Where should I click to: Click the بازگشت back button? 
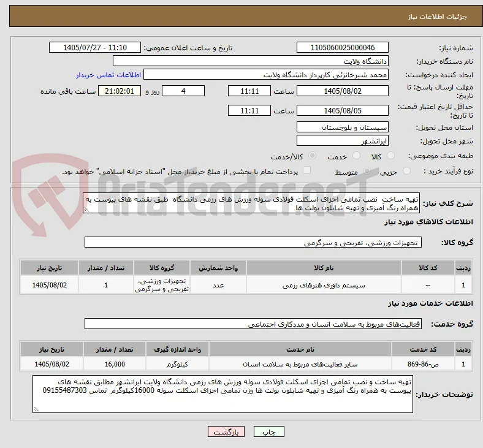226,431
